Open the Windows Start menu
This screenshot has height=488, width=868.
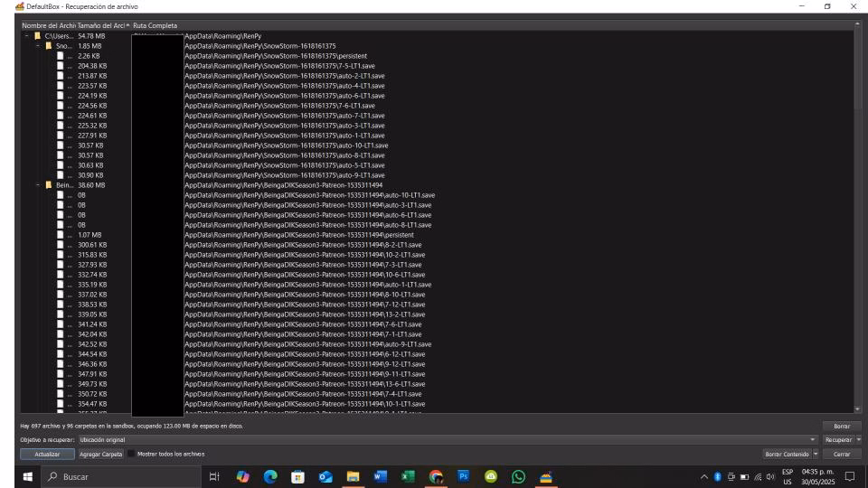pos(28,476)
